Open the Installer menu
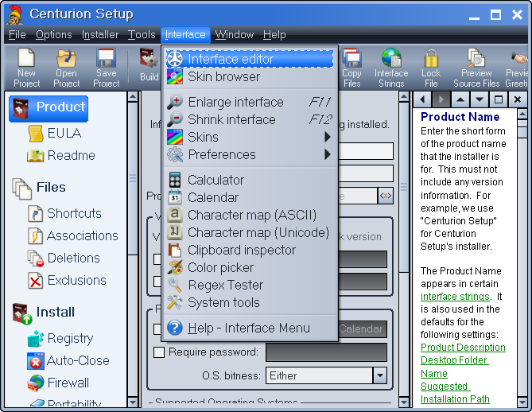 pyautogui.click(x=100, y=35)
